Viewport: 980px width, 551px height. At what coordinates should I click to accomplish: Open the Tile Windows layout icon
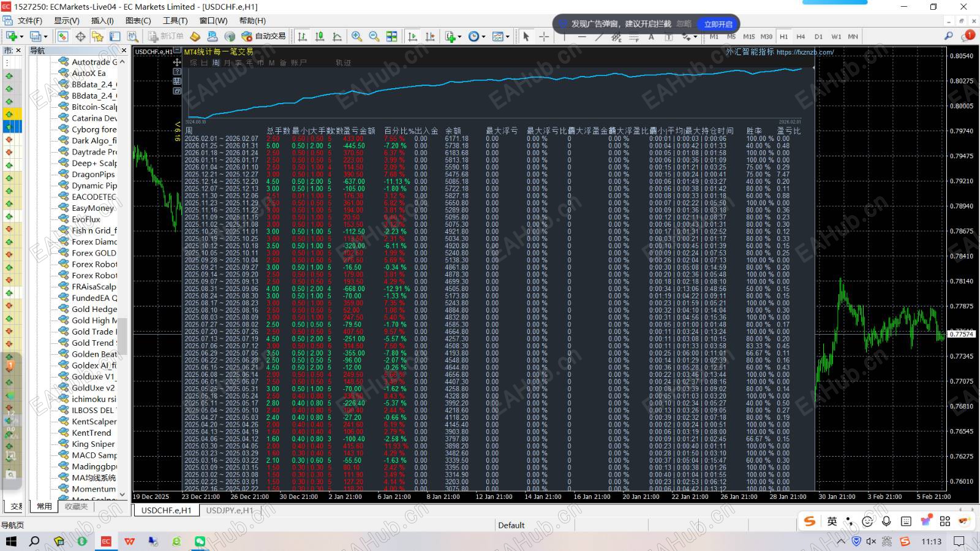392,37
